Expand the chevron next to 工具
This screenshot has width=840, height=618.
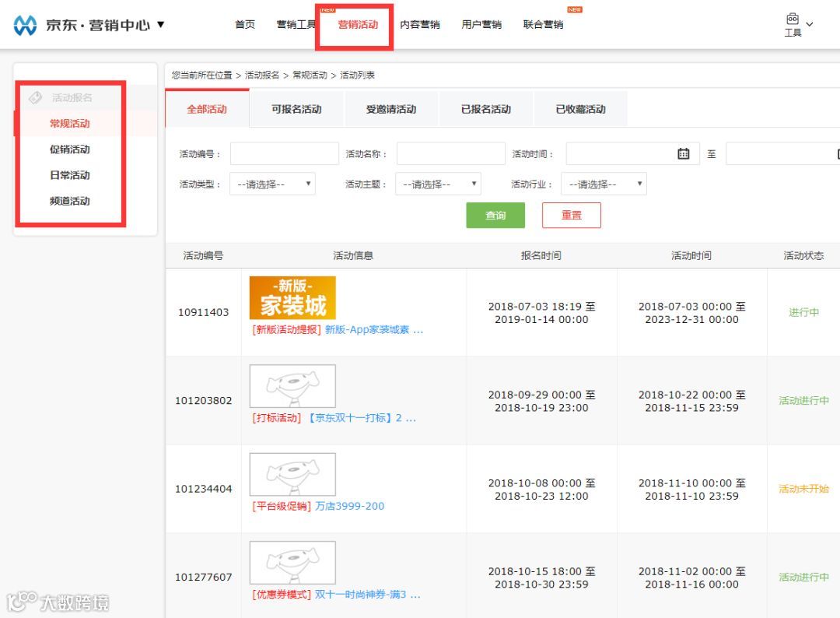point(810,24)
